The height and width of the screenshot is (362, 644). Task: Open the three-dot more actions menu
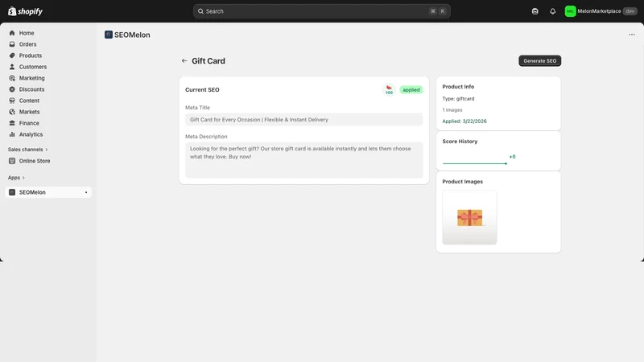pyautogui.click(x=632, y=35)
